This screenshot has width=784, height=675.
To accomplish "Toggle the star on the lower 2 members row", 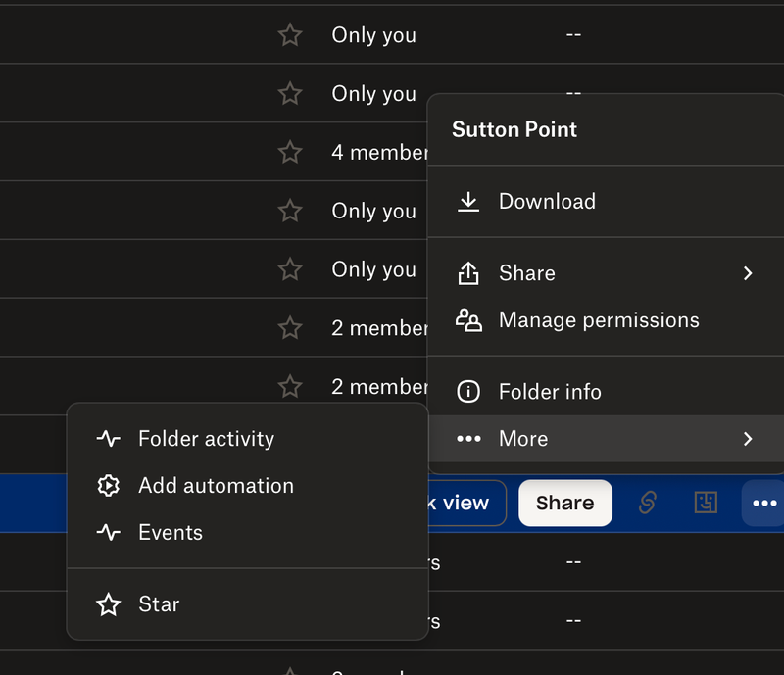I will [x=290, y=387].
